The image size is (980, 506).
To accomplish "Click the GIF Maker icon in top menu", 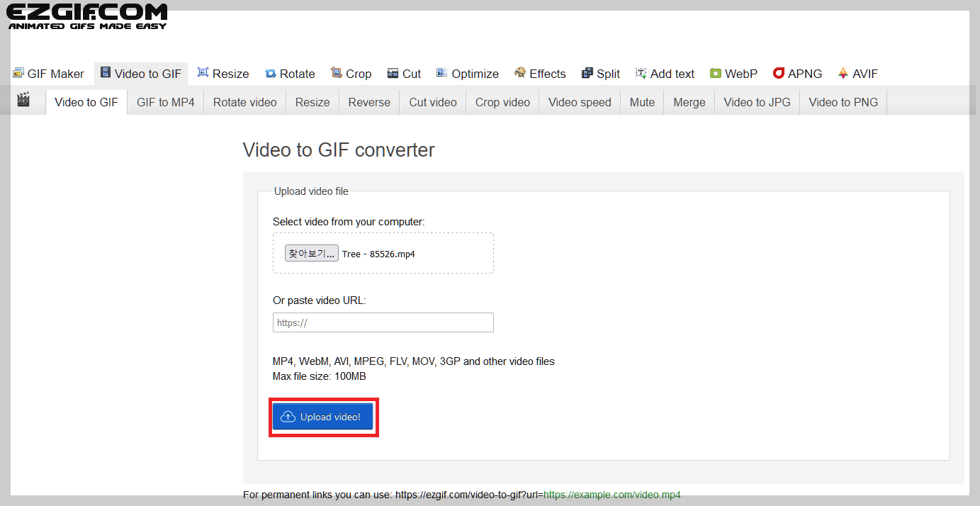I will coord(18,73).
